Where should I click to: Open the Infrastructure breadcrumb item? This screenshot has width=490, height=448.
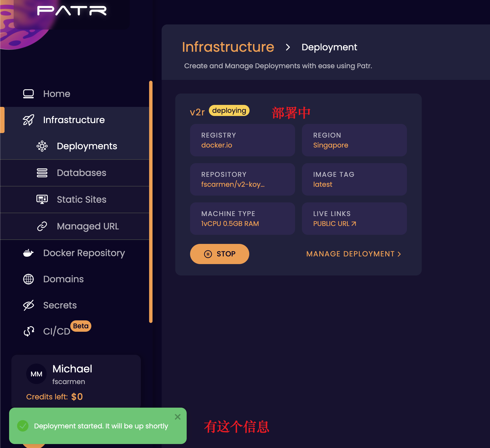tap(228, 47)
